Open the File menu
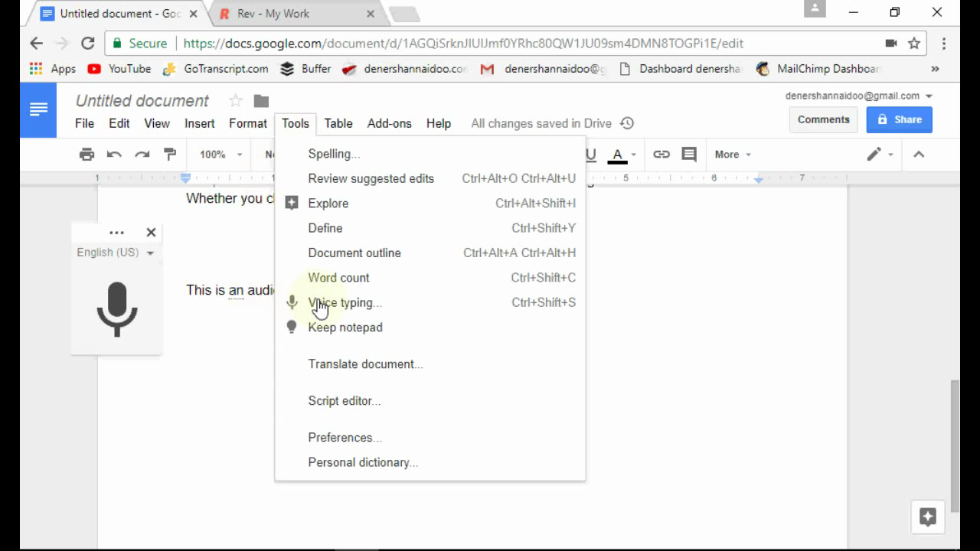The image size is (980, 551). (85, 123)
